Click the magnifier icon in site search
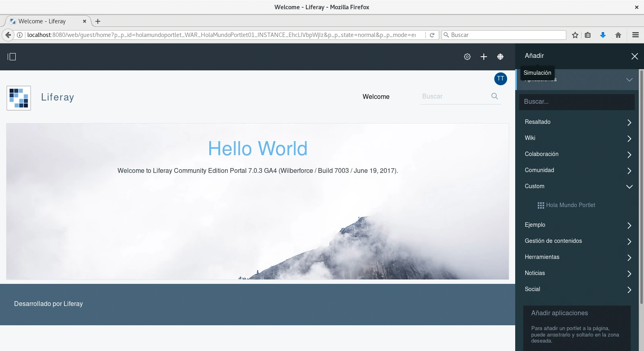The height and width of the screenshot is (351, 644). [494, 96]
